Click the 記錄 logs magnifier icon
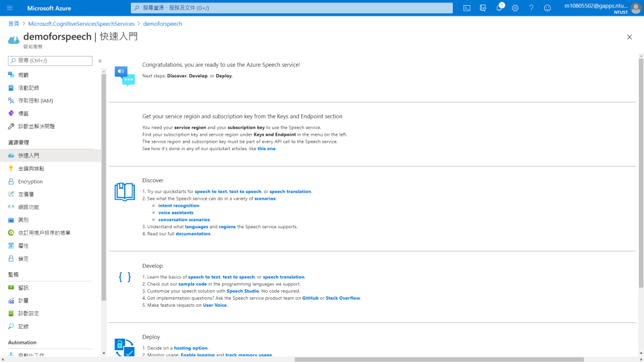 coord(11,326)
